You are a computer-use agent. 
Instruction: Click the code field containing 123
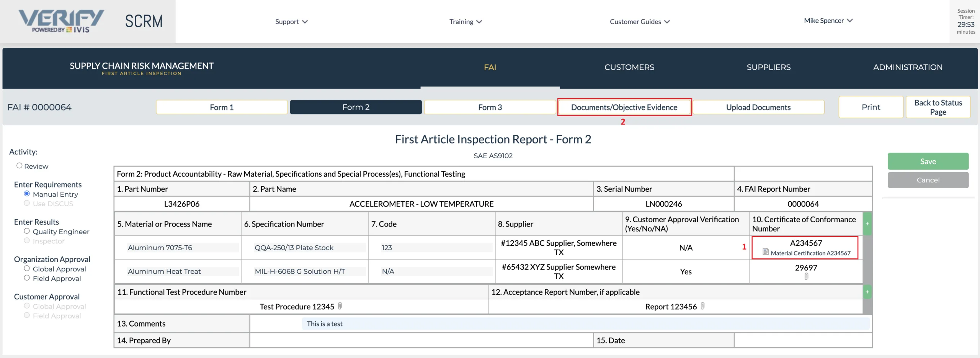point(436,248)
